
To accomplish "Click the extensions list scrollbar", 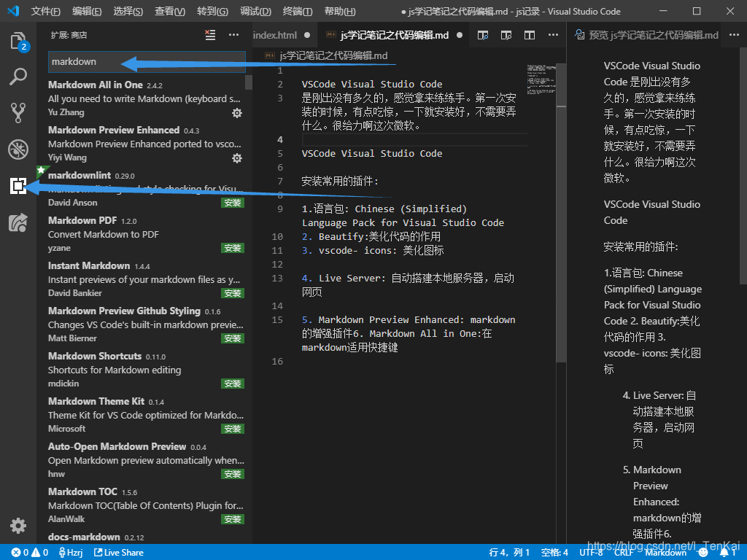I will pyautogui.click(x=249, y=82).
